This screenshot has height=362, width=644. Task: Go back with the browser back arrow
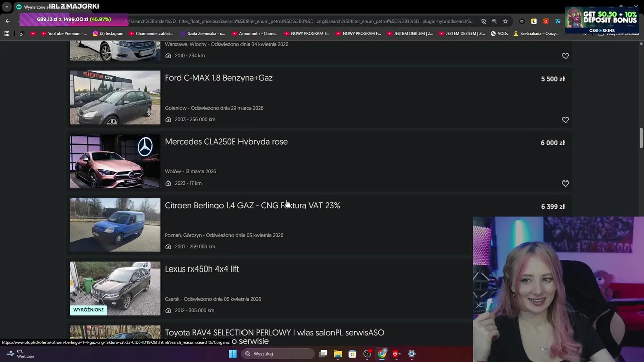7,21
